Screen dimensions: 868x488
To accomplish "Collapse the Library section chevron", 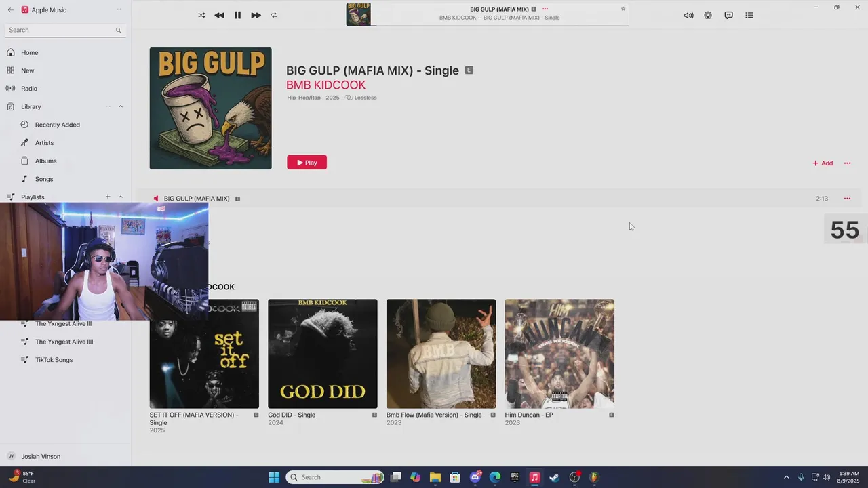I will [x=121, y=106].
